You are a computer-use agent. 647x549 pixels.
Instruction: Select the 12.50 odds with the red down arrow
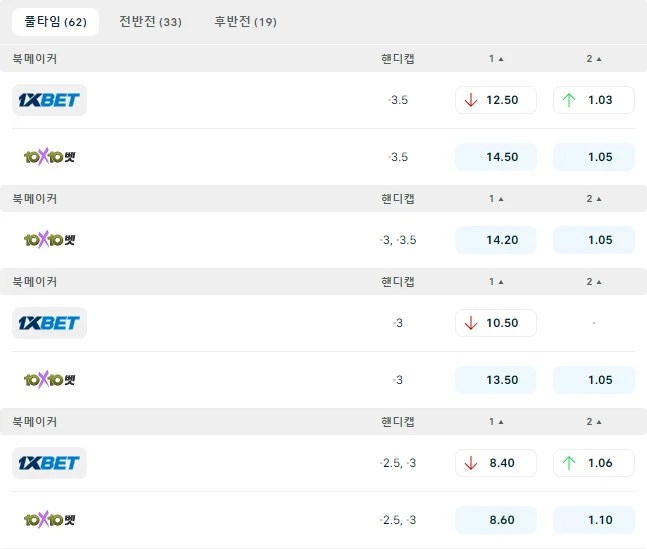pyautogui.click(x=496, y=100)
